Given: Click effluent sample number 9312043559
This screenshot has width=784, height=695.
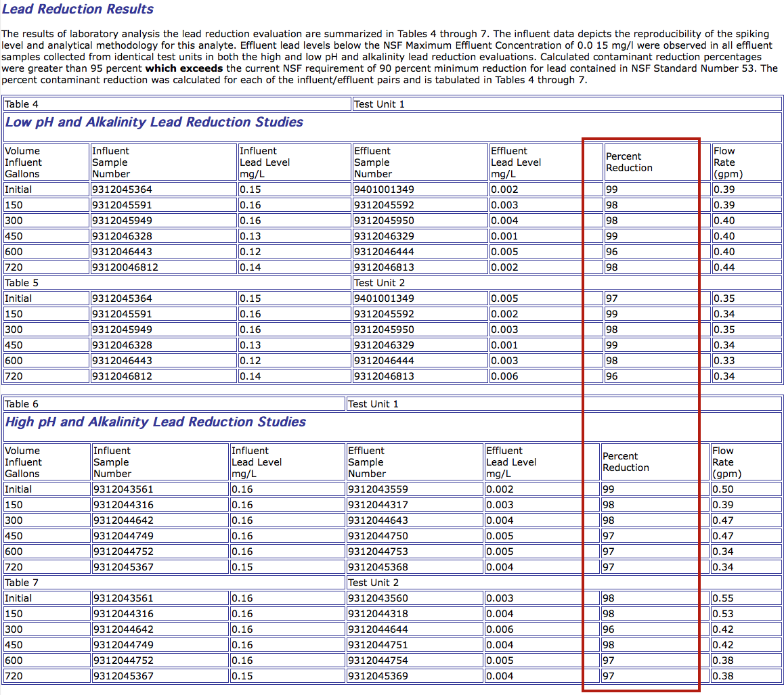Looking at the screenshot, I should pyautogui.click(x=378, y=489).
